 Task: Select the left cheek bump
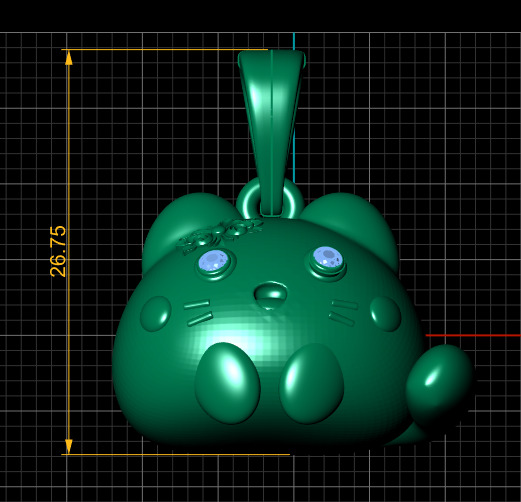(x=156, y=314)
